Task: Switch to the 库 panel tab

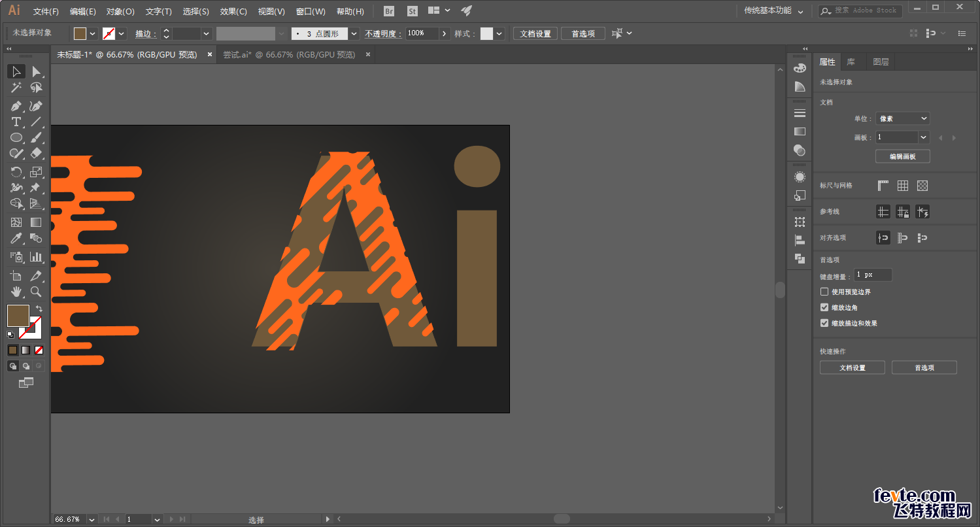Action: tap(851, 62)
